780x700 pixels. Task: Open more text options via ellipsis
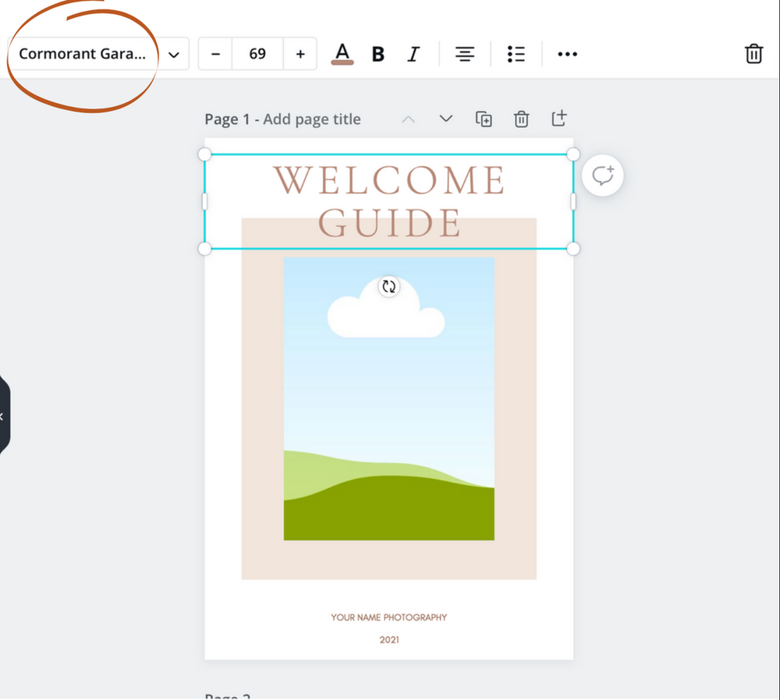(567, 54)
